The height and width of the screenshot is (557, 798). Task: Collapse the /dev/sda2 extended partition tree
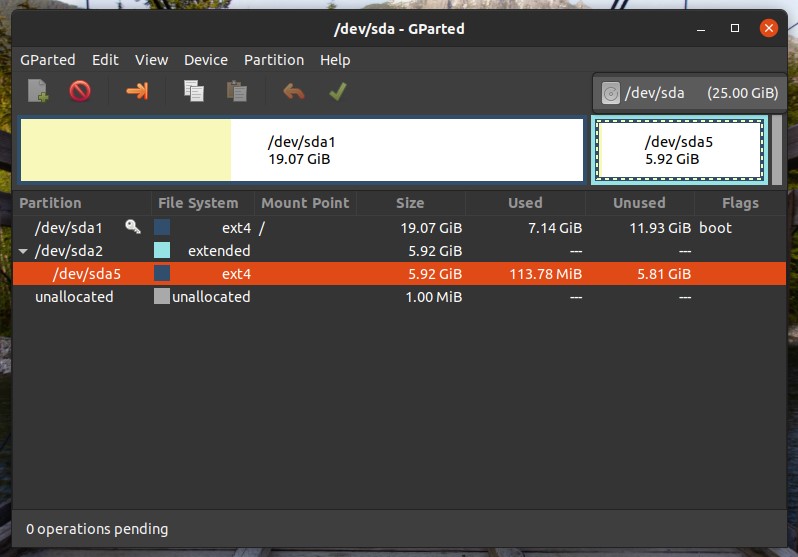23,251
